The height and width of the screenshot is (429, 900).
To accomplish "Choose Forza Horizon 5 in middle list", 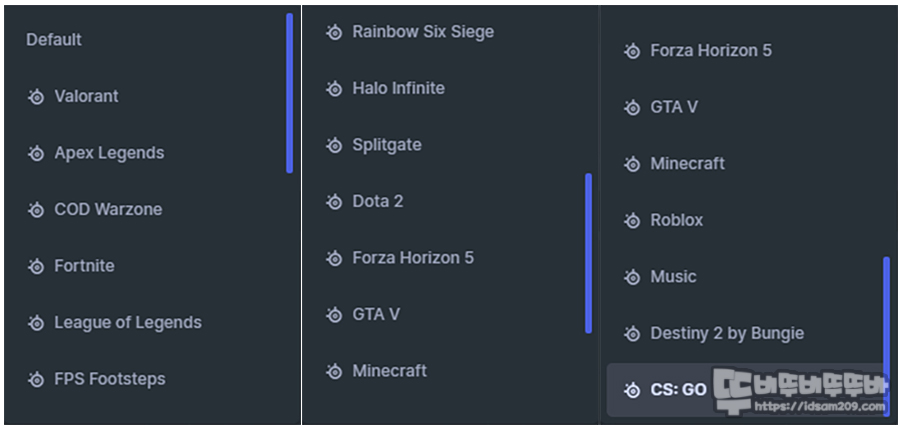I will 413,258.
